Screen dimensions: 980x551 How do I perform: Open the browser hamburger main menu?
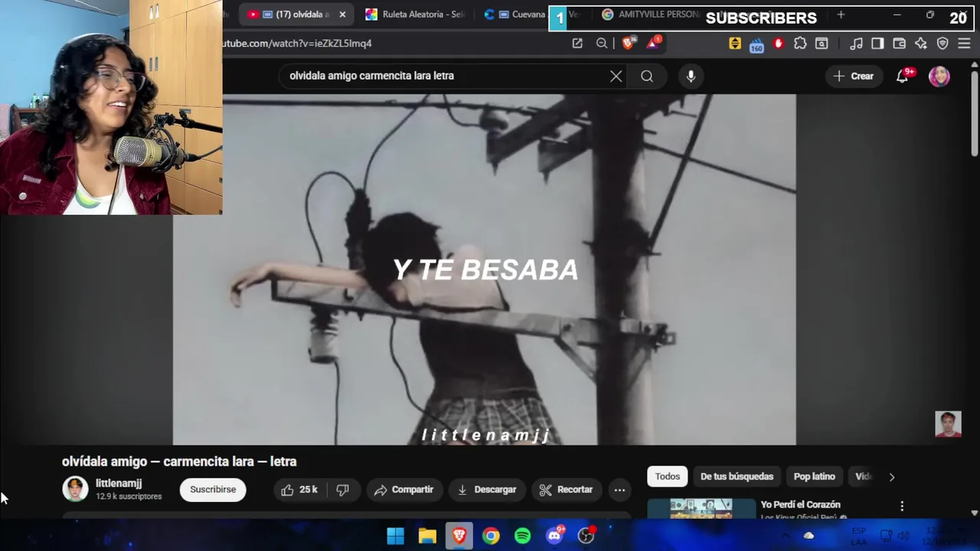tap(964, 44)
